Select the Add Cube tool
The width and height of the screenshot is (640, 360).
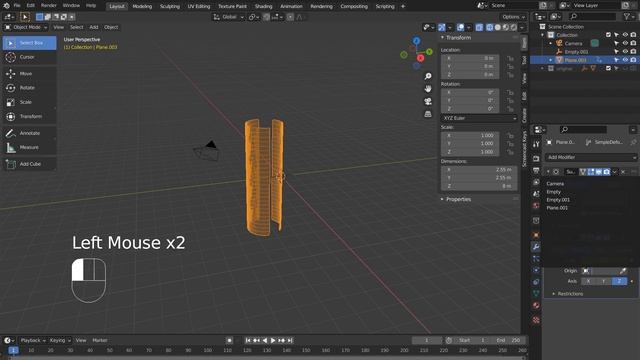29,164
